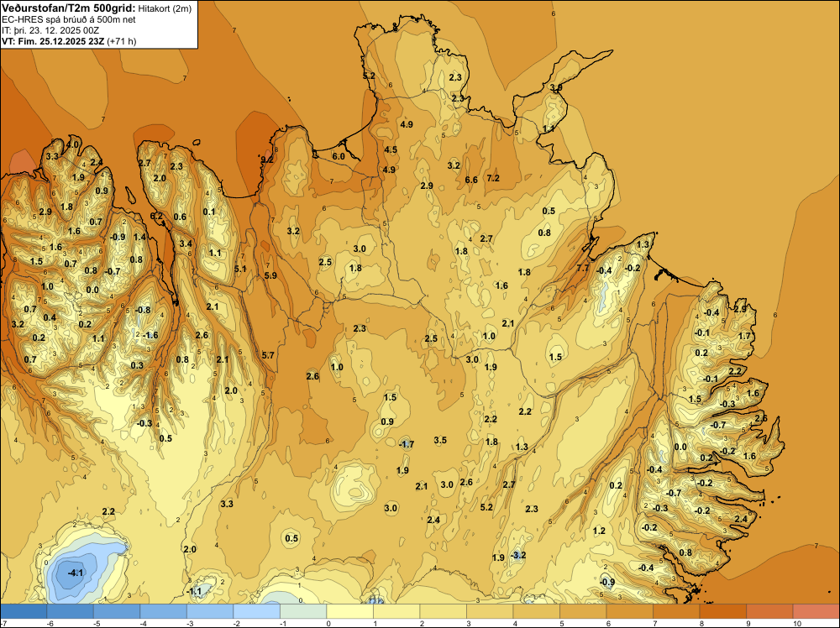The width and height of the screenshot is (840, 628).
Task: Select the '9.2' temperature value
Action: coord(267,159)
